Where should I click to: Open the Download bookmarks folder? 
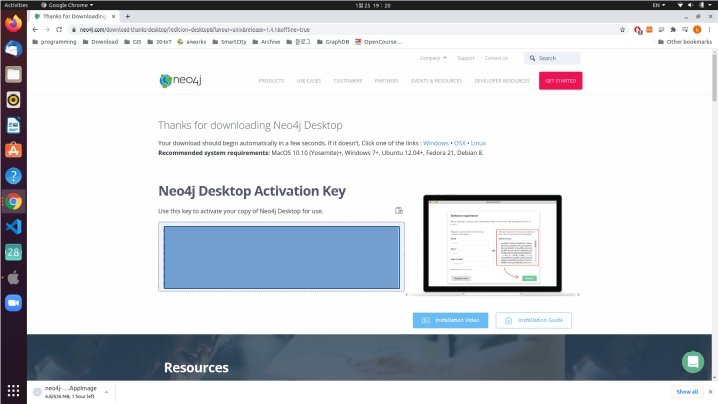click(100, 42)
